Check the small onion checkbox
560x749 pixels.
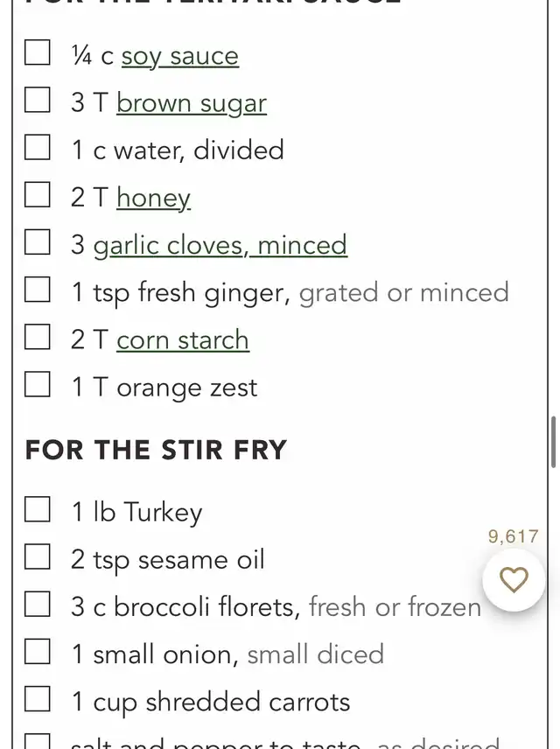[x=38, y=651]
